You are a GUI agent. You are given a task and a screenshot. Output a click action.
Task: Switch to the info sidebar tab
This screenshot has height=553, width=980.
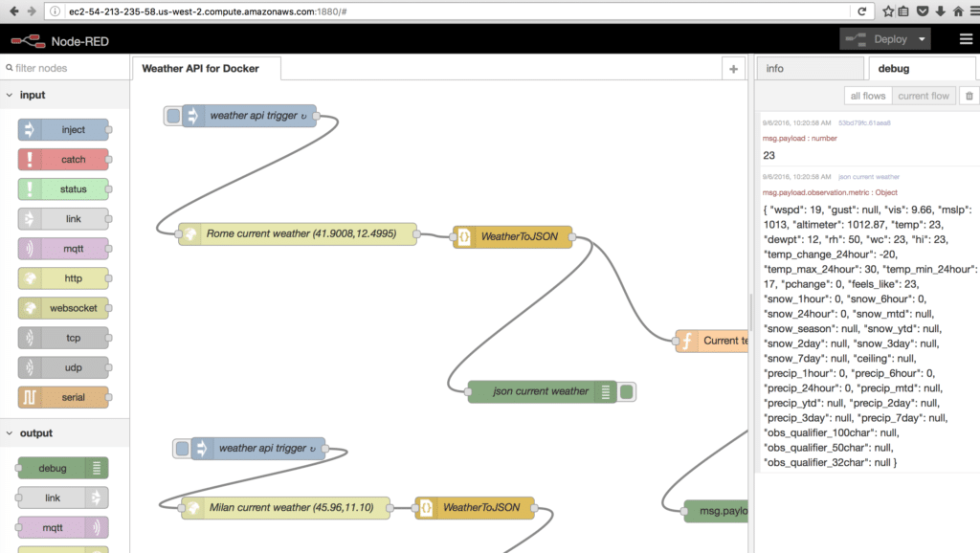pyautogui.click(x=810, y=68)
